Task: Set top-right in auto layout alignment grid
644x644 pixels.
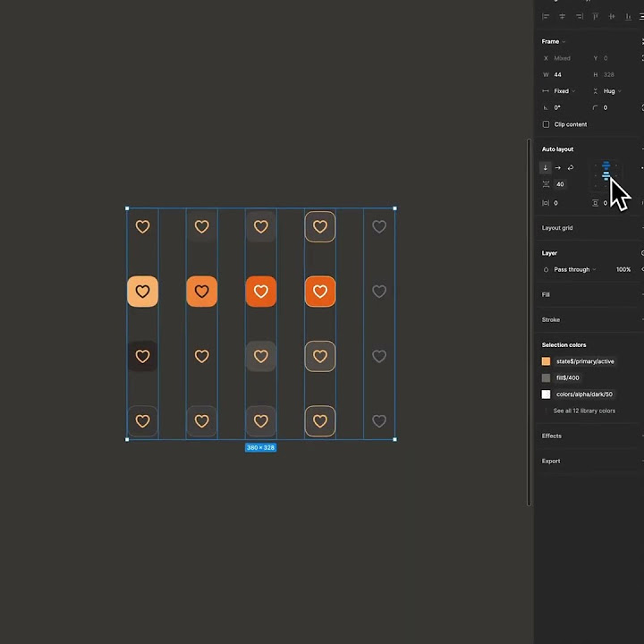Action: point(616,165)
